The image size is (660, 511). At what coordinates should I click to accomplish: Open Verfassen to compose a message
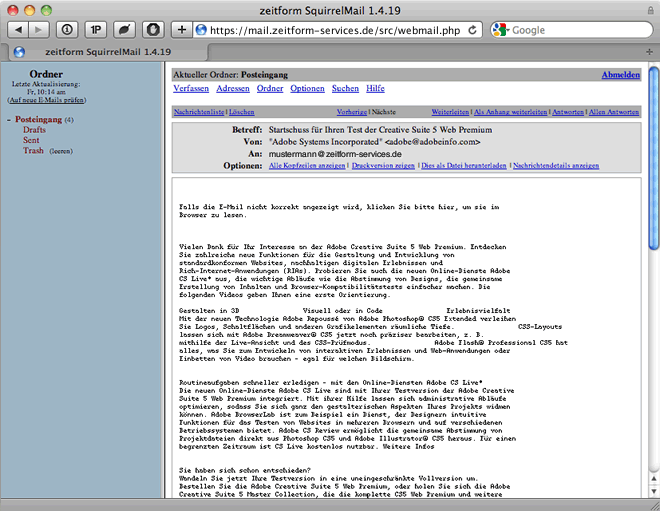coord(191,88)
